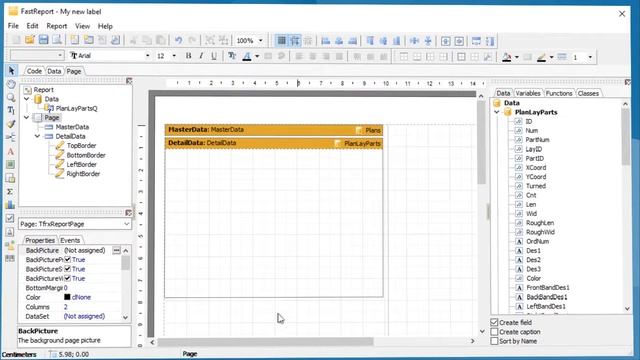The height and width of the screenshot is (360, 640).
Task: Open the Report menu
Action: pyautogui.click(x=56, y=26)
